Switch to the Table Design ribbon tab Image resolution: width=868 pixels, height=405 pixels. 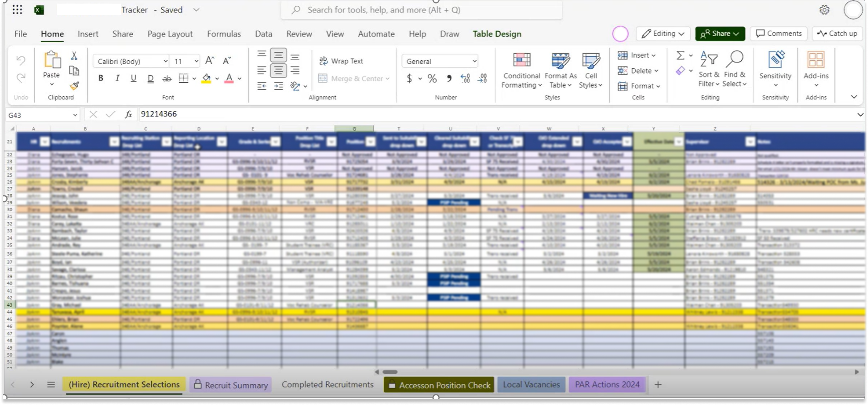(497, 34)
